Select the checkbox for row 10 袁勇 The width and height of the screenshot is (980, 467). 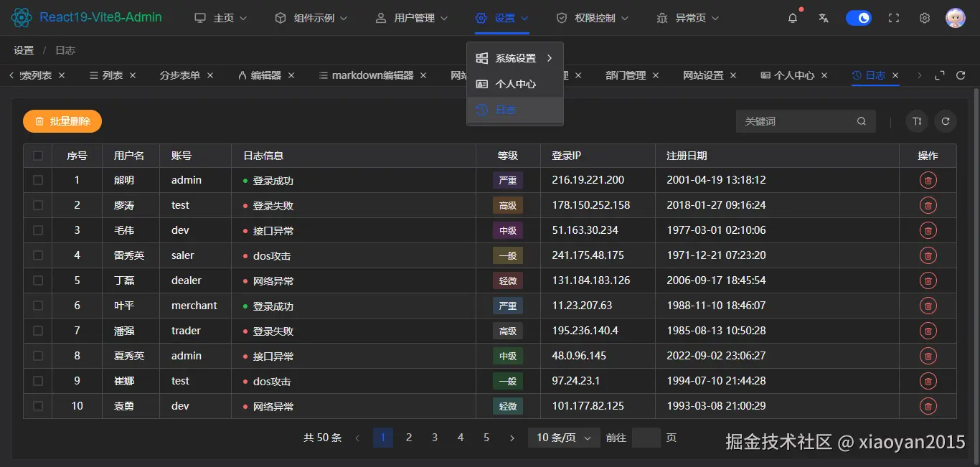coord(38,406)
